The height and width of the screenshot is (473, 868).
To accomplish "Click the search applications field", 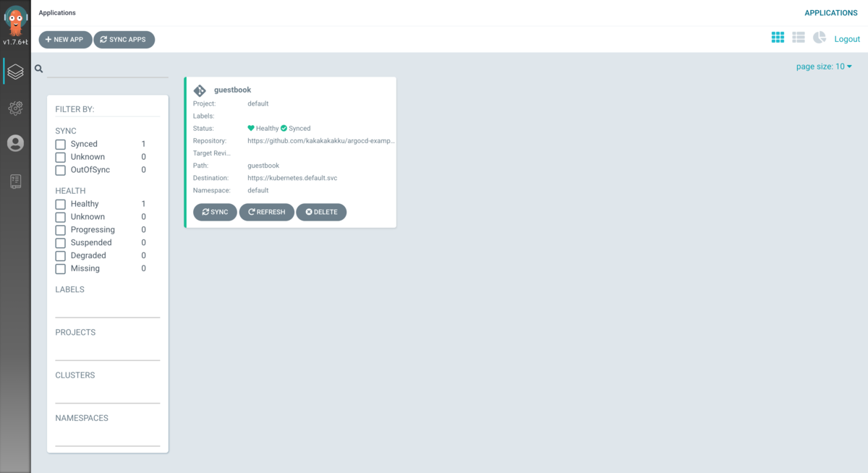I will pos(108,69).
